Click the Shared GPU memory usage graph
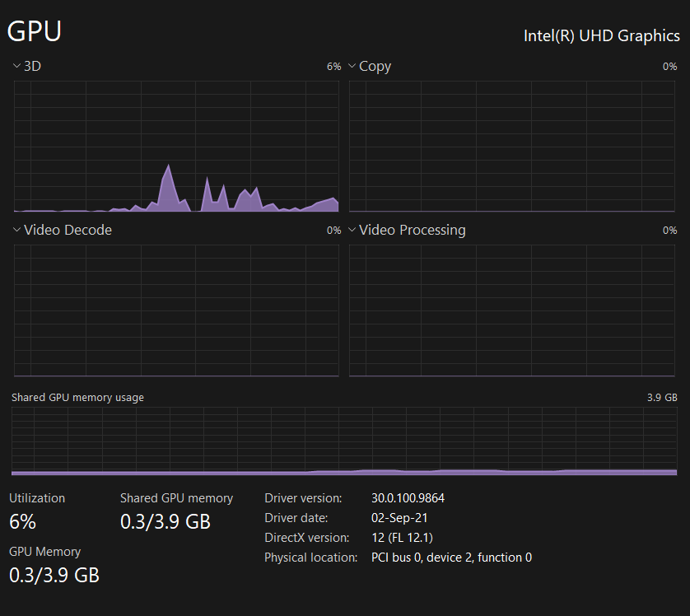This screenshot has width=690, height=616. 344,441
